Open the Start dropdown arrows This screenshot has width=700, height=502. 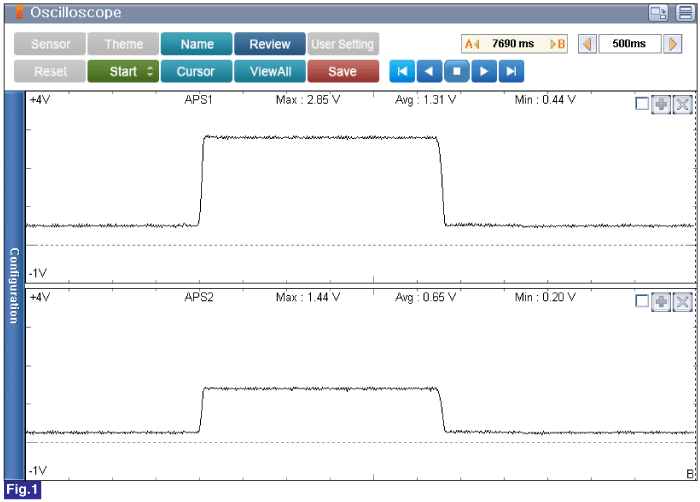[150, 71]
